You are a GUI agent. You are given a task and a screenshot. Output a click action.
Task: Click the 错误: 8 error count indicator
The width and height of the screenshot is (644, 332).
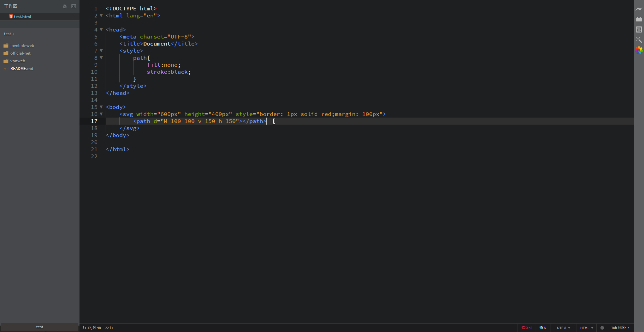click(527, 328)
